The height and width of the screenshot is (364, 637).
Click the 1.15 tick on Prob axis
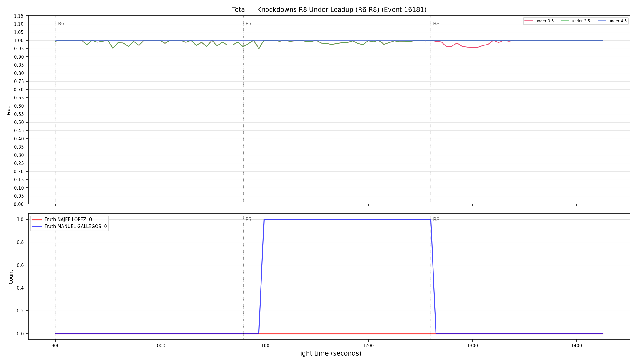click(19, 16)
